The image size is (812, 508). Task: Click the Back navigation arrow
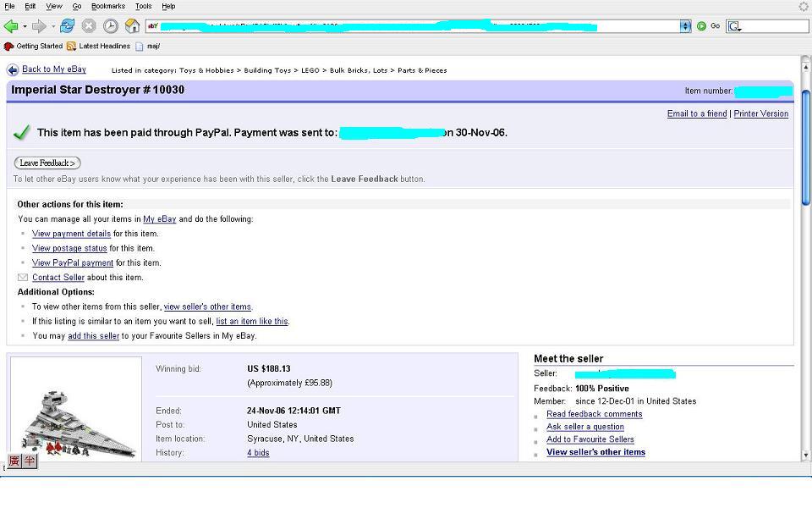[x=12, y=25]
